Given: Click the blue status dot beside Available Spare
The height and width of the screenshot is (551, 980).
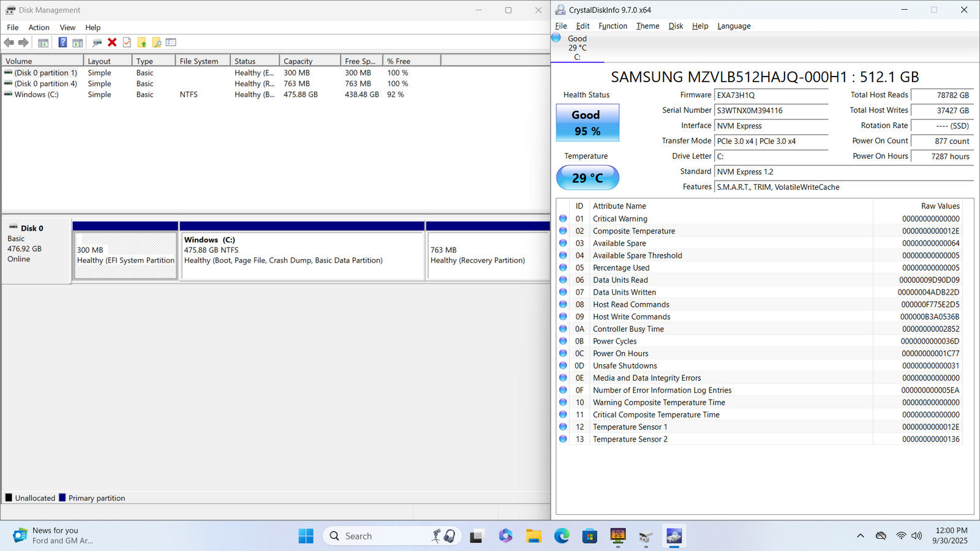Looking at the screenshot, I should [563, 243].
